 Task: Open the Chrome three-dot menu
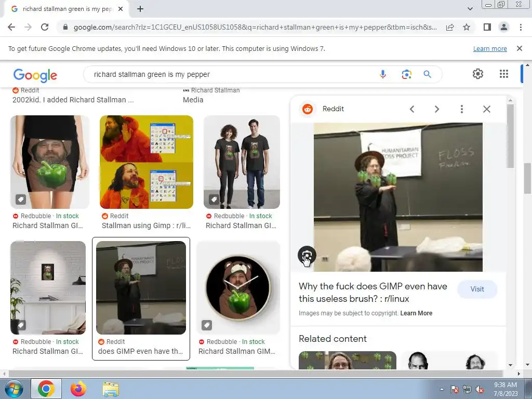point(521,27)
